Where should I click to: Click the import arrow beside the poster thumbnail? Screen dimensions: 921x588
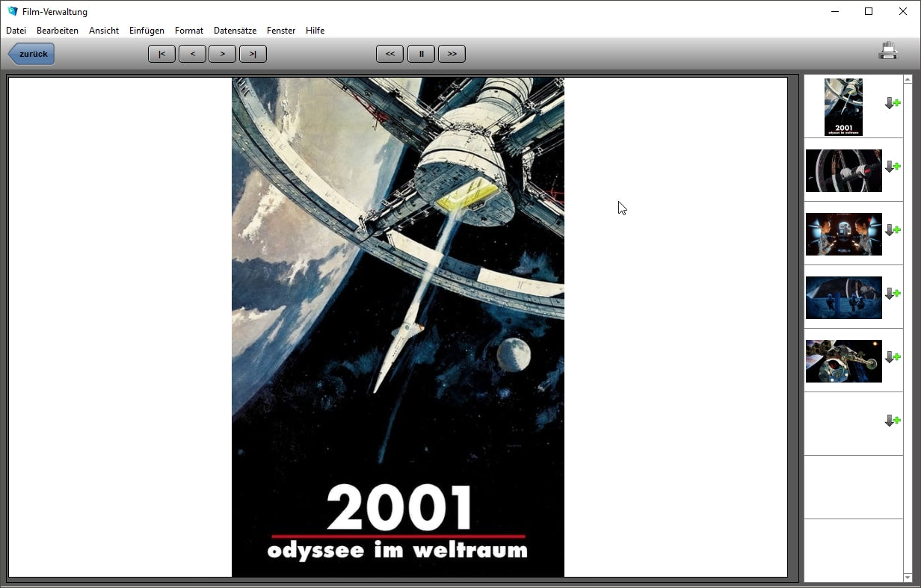(x=892, y=104)
